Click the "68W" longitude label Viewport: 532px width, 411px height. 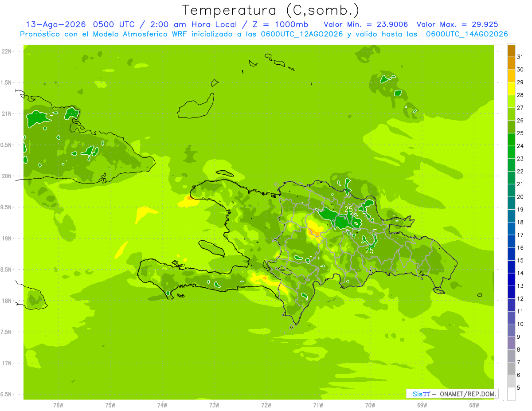[474, 405]
